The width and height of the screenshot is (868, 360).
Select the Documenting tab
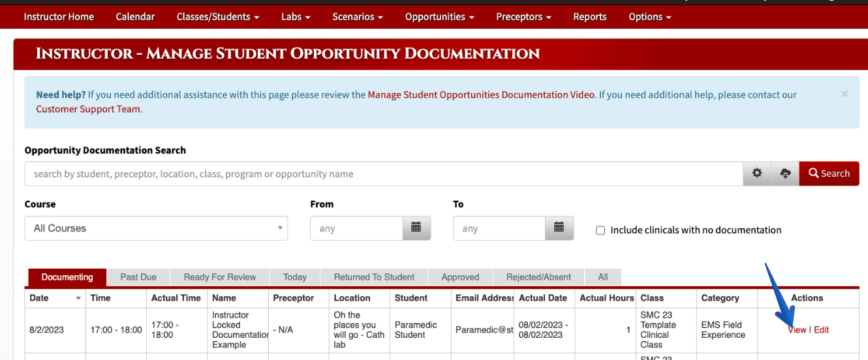[67, 277]
